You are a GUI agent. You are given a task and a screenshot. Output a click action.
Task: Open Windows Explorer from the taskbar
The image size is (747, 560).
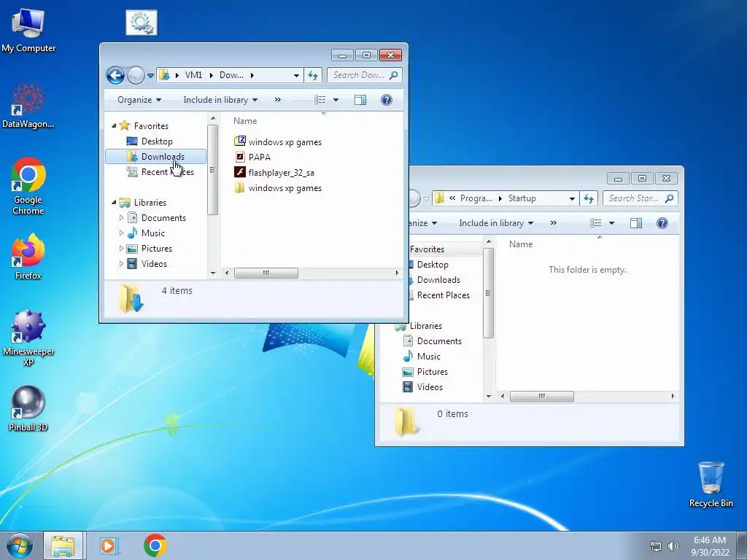(63, 545)
